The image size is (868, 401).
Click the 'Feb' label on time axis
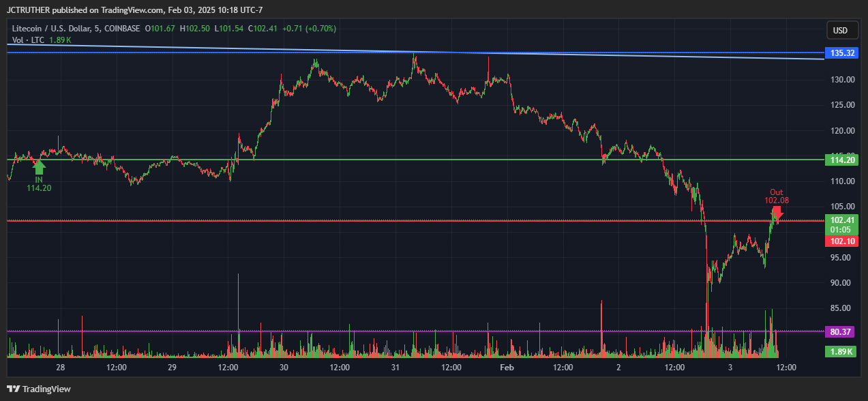[507, 368]
